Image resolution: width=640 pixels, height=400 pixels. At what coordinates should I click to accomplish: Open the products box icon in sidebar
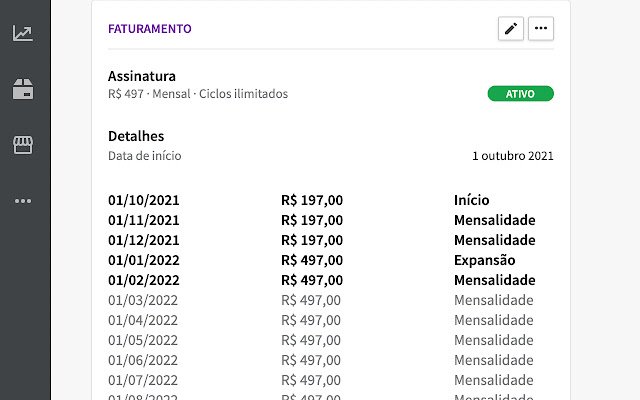point(23,89)
